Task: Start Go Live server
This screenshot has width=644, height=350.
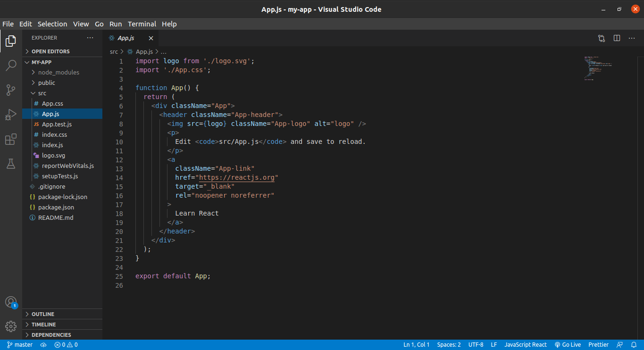Action: (x=568, y=345)
